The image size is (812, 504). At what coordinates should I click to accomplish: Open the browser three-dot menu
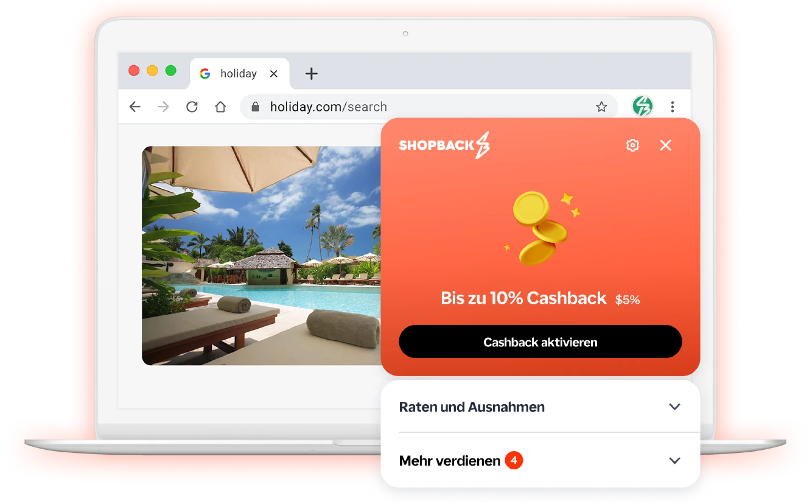pyautogui.click(x=672, y=107)
